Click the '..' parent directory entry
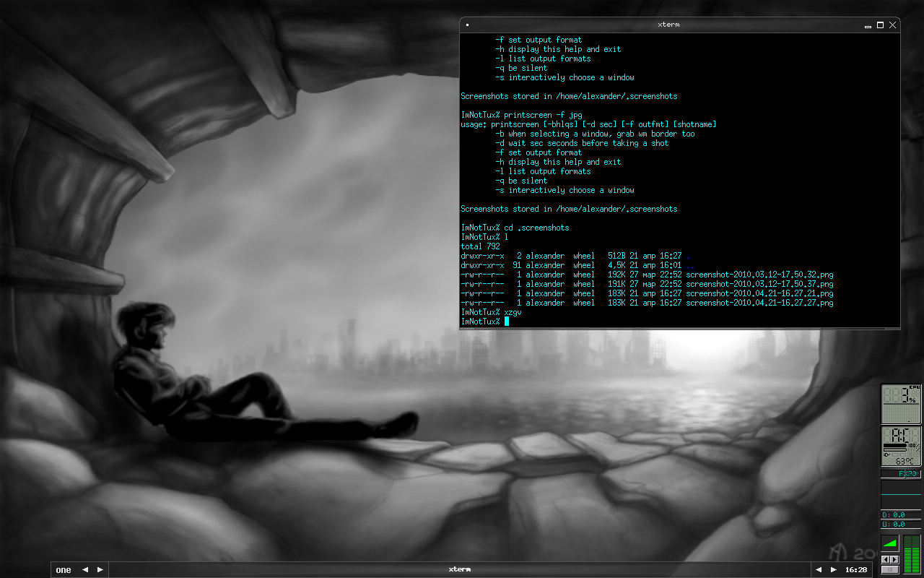Screen dimensions: 924x578 tap(691, 265)
